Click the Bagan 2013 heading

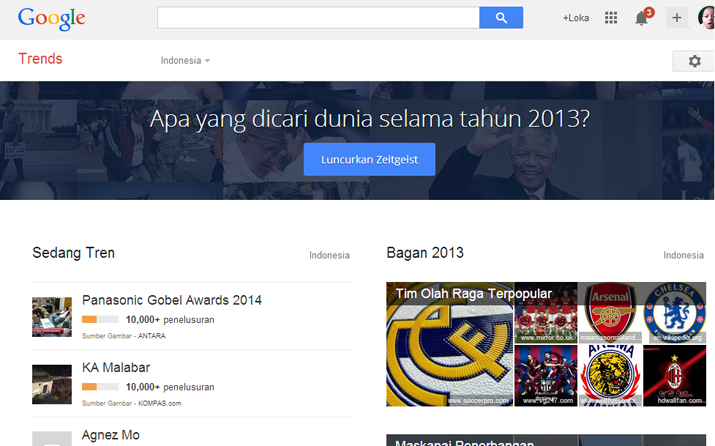click(x=425, y=253)
